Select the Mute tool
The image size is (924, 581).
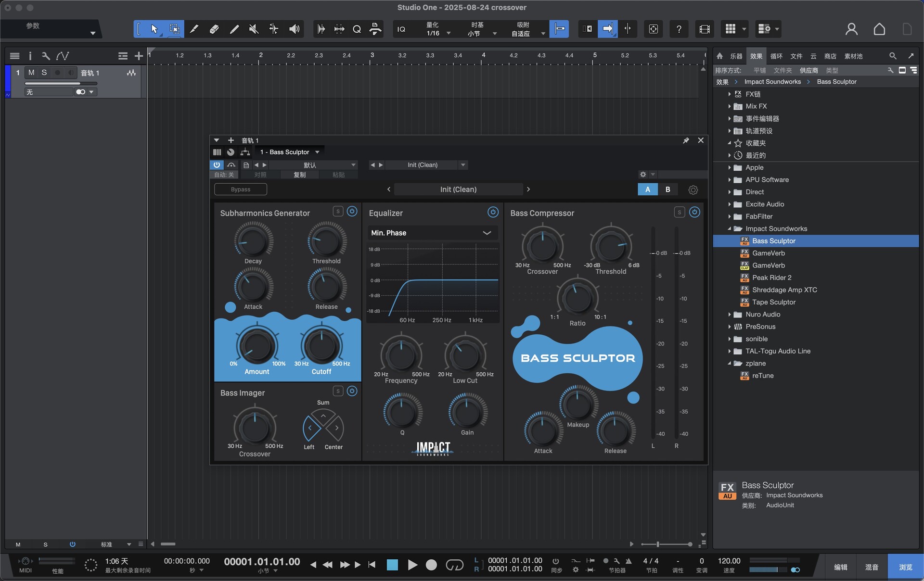[x=254, y=29]
